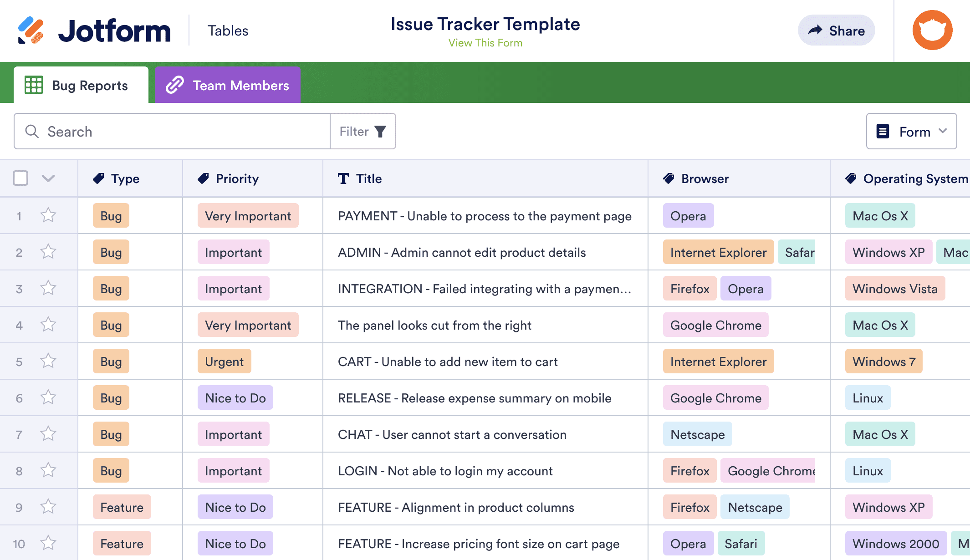
Task: Open the user avatar profile menu
Action: (x=932, y=31)
